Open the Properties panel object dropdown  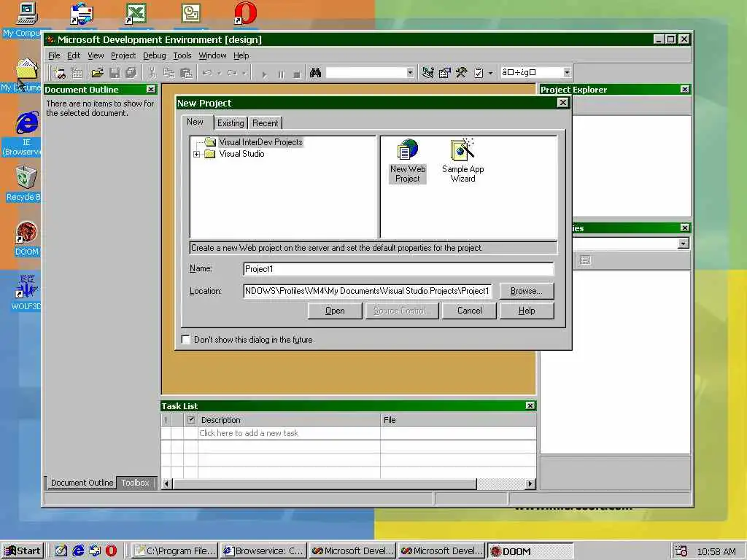683,244
